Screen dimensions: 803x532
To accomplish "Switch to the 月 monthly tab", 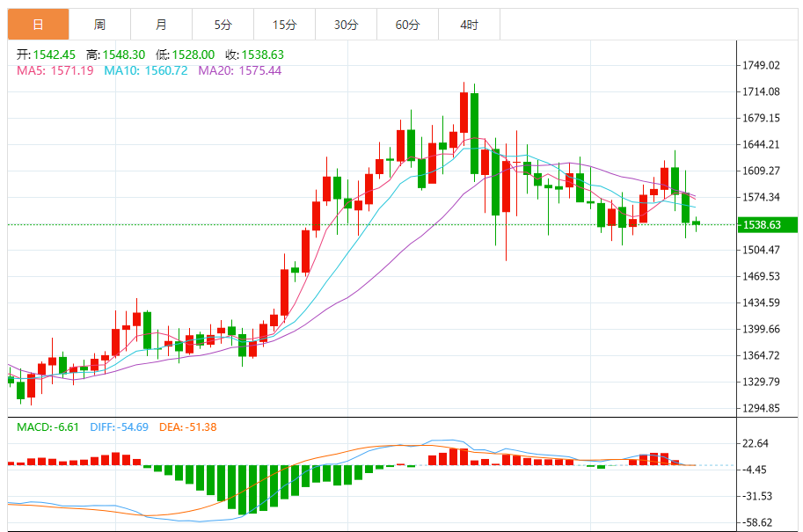I will (161, 25).
